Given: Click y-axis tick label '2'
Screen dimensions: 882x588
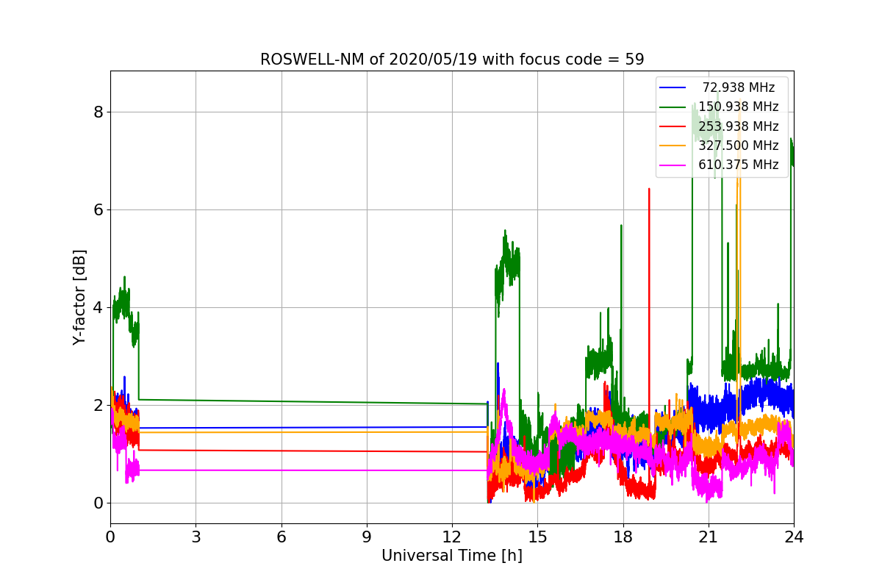Looking at the screenshot, I should pos(98,406).
